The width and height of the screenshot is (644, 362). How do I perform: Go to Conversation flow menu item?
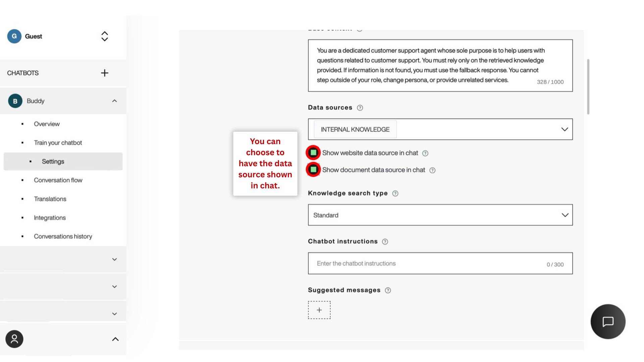[58, 180]
